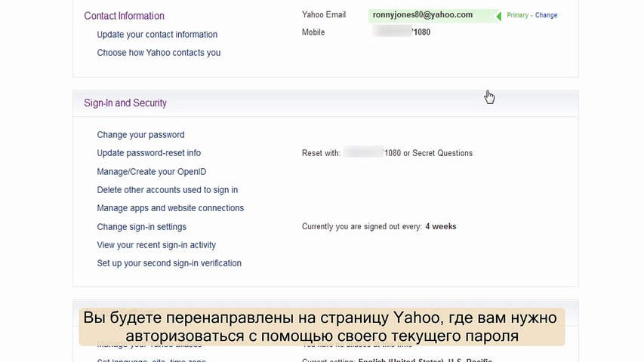The height and width of the screenshot is (362, 644).
Task: Click the Contact Information section heading
Action: 124,16
